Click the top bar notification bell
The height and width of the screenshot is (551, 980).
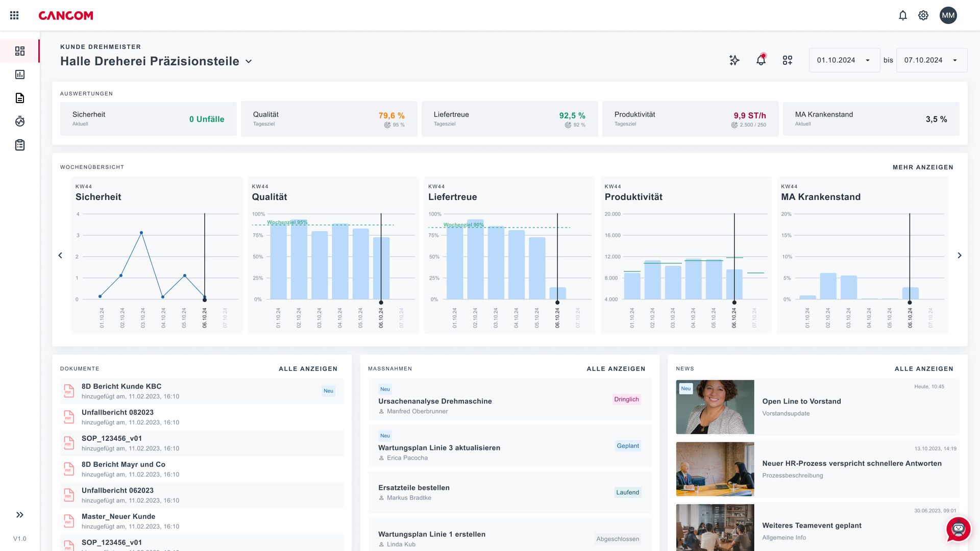coord(902,15)
